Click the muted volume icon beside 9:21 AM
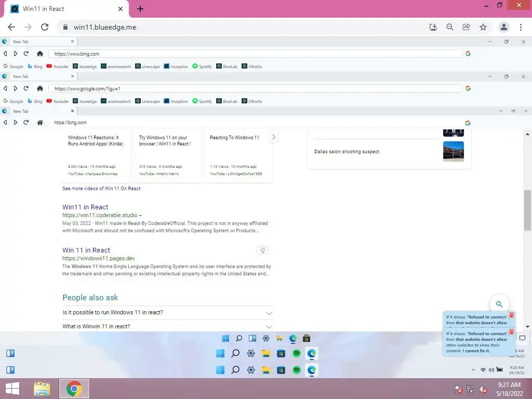This screenshot has width=532, height=399. point(483,389)
